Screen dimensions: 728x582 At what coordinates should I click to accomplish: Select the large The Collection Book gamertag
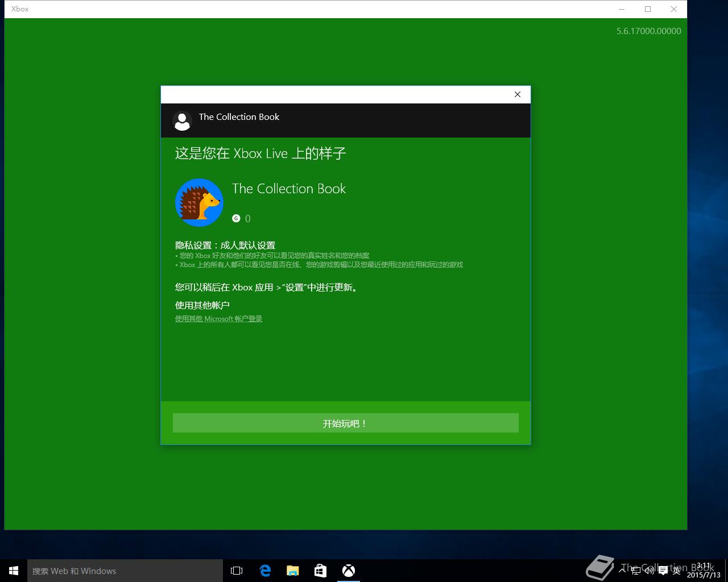coord(289,189)
